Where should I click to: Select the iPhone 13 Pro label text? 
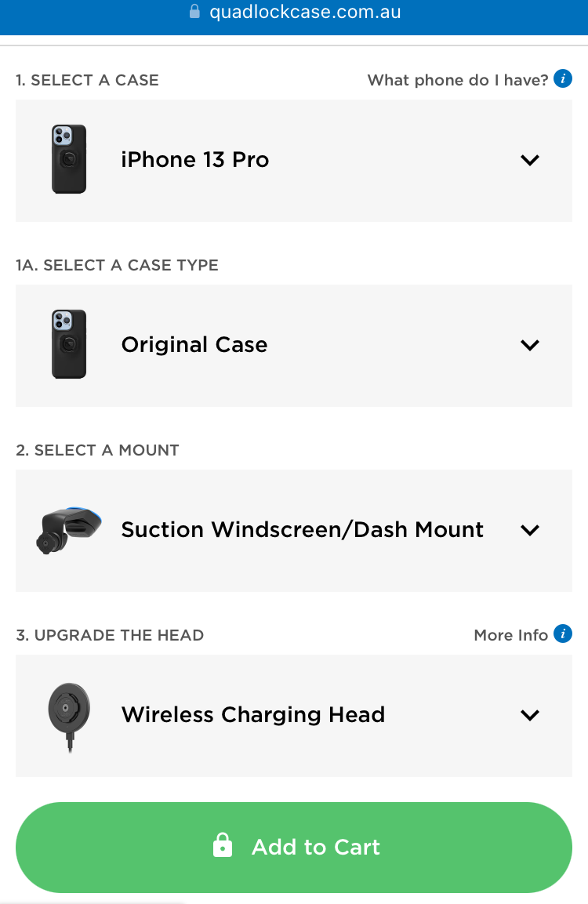pos(195,160)
